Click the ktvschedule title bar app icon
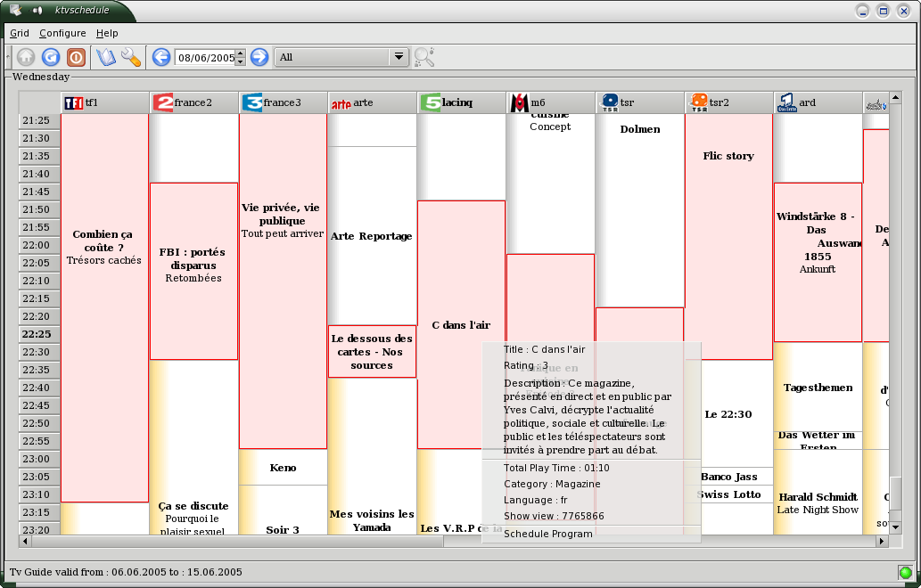The image size is (921, 588). pyautogui.click(x=16, y=10)
